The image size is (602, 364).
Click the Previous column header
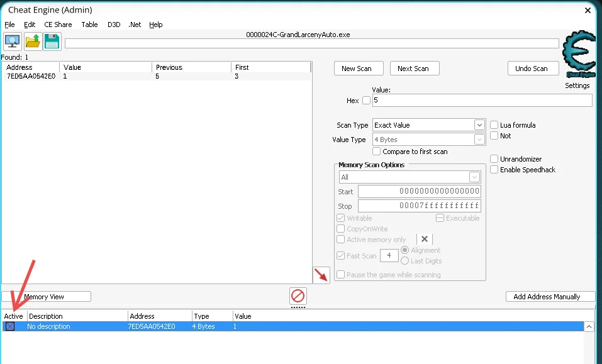(191, 67)
